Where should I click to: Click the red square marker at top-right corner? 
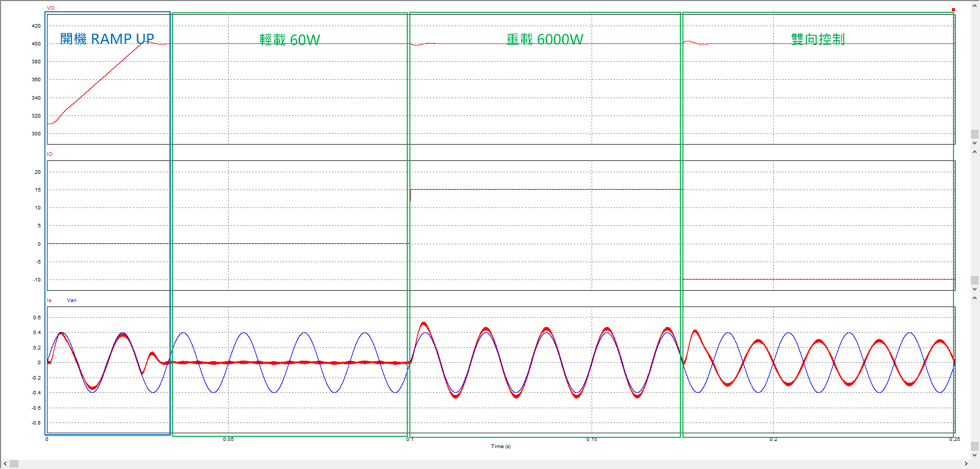point(953,10)
